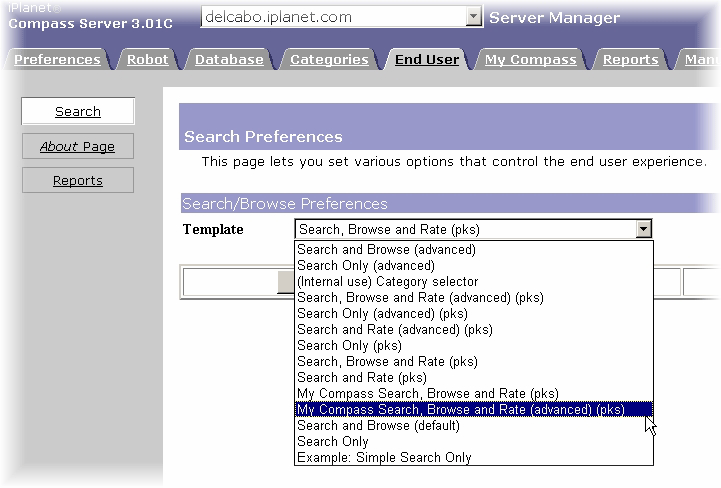The image size is (721, 488).
Task: Pick Search Only (advanced) (pks) option
Action: click(x=474, y=314)
